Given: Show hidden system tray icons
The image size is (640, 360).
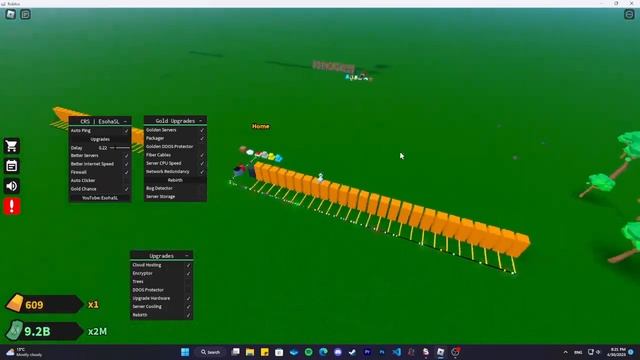Looking at the screenshot, I should pos(565,352).
